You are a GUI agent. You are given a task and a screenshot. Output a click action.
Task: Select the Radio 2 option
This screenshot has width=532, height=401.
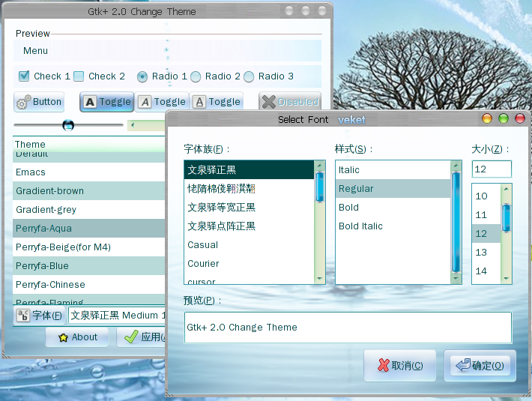(196, 76)
